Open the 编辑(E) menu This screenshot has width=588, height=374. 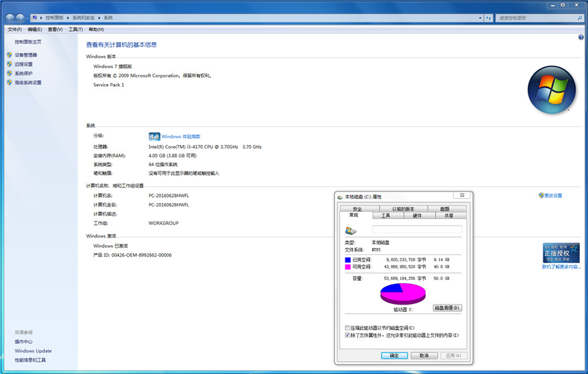point(35,29)
